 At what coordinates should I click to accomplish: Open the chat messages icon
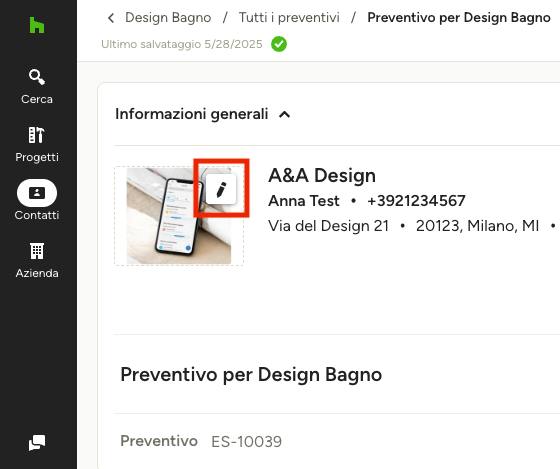tap(37, 443)
